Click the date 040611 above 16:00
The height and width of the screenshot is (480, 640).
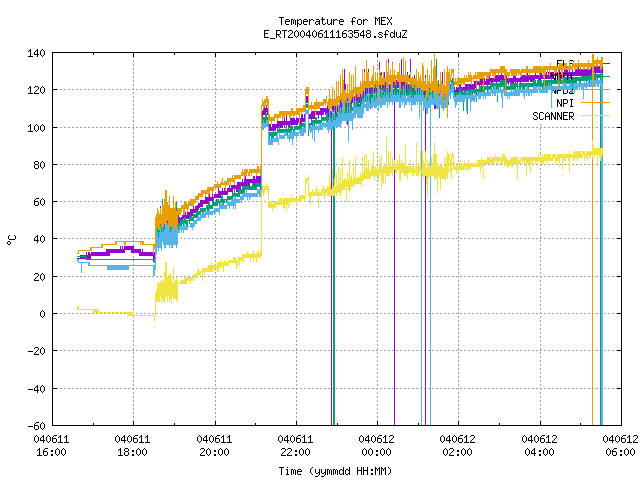coord(51,439)
